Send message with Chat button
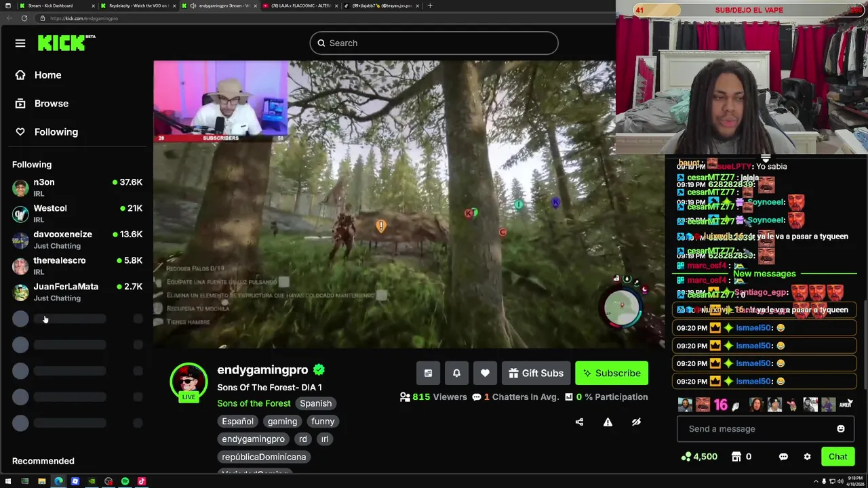Image resolution: width=868 pixels, height=488 pixels. (x=837, y=457)
